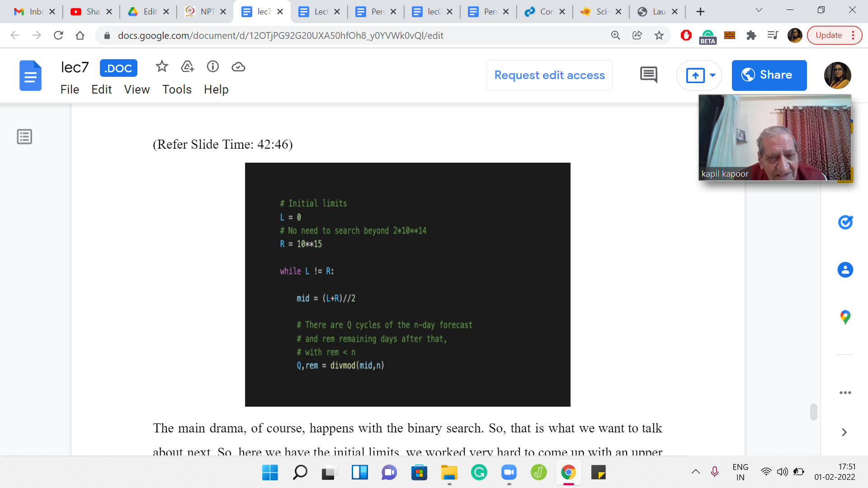
Task: Open the document details info icon
Action: coord(212,67)
